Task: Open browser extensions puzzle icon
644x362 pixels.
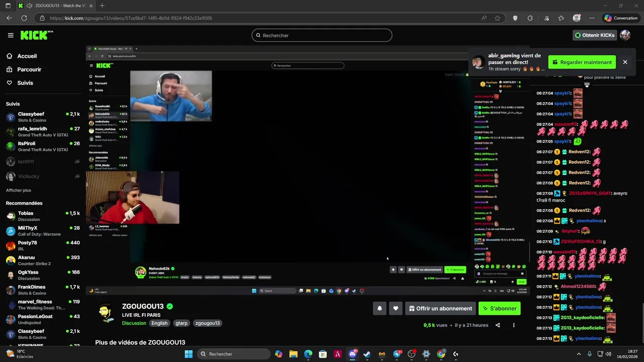Action: tap(530, 18)
